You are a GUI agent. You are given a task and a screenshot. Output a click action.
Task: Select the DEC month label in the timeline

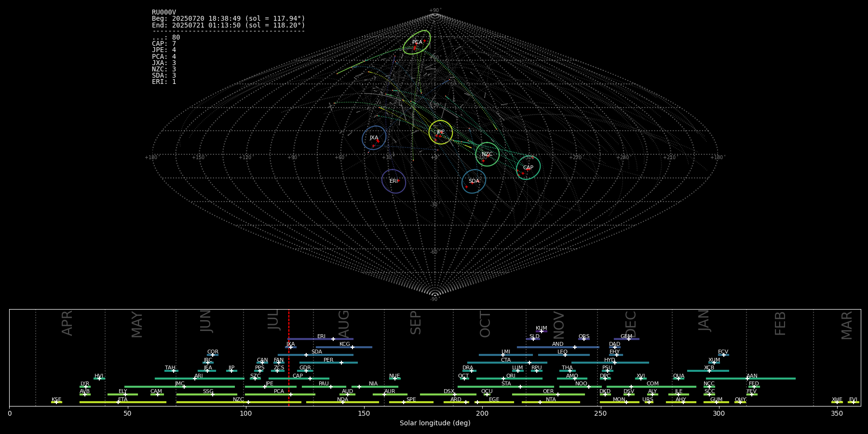point(630,324)
